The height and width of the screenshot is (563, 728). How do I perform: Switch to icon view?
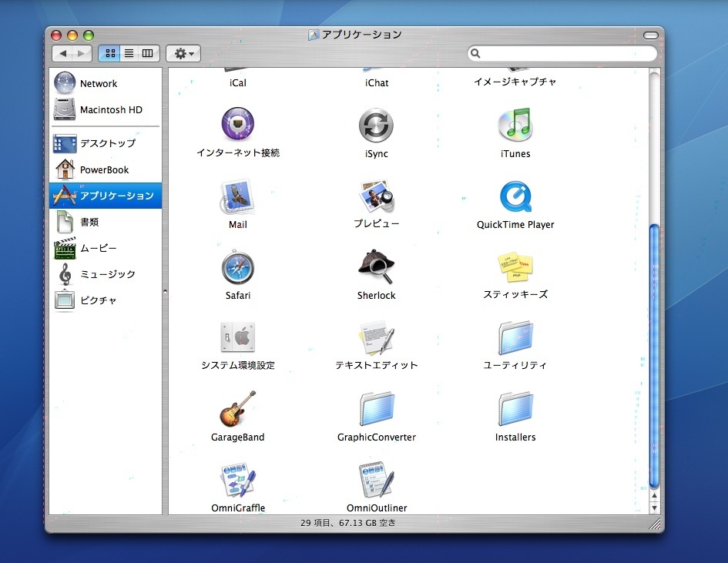(109, 53)
